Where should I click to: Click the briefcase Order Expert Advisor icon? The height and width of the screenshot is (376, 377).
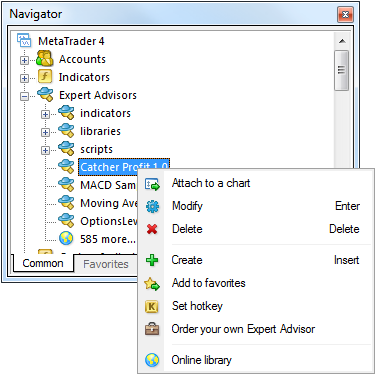[152, 329]
